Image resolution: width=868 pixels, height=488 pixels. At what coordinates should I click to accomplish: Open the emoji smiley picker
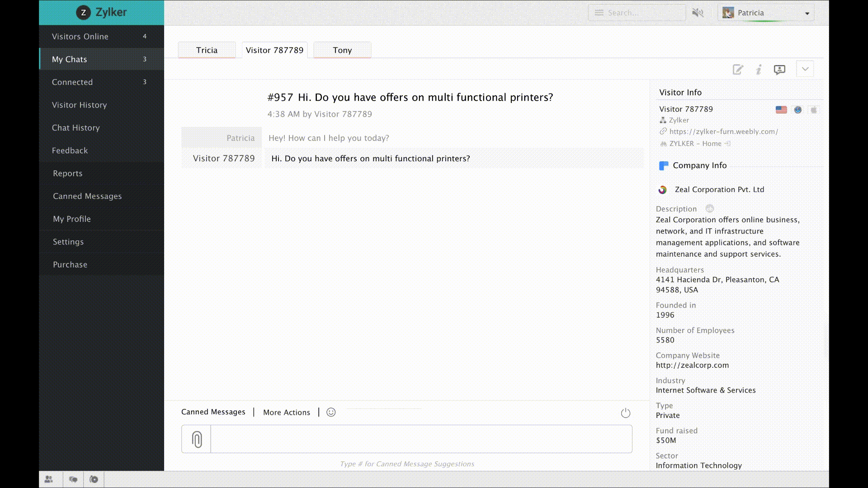pyautogui.click(x=331, y=412)
